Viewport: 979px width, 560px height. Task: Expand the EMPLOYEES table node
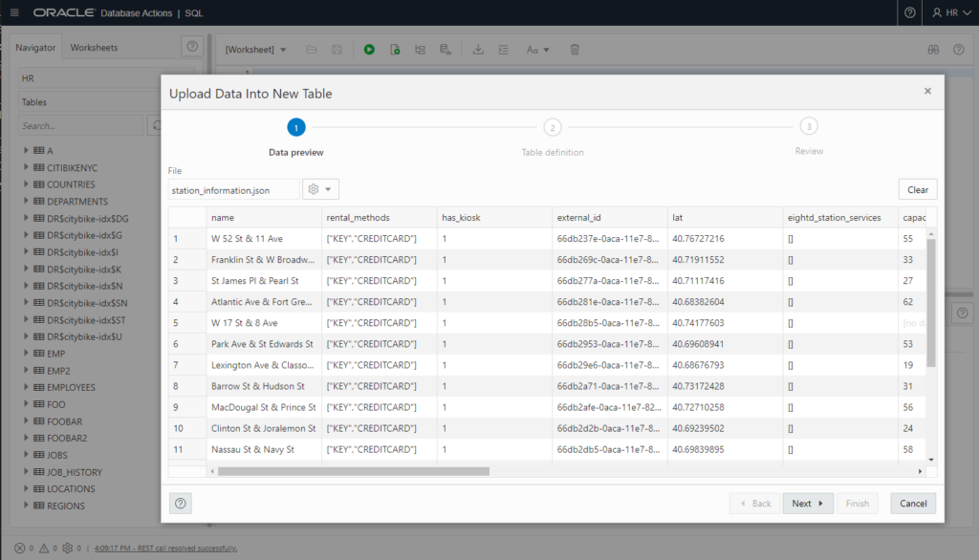pos(27,387)
